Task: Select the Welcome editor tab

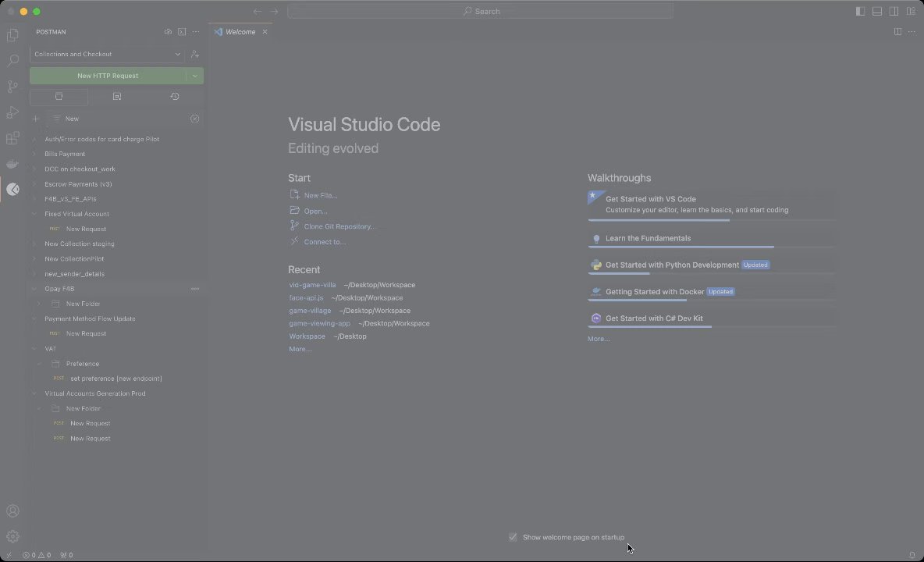Action: pyautogui.click(x=240, y=32)
